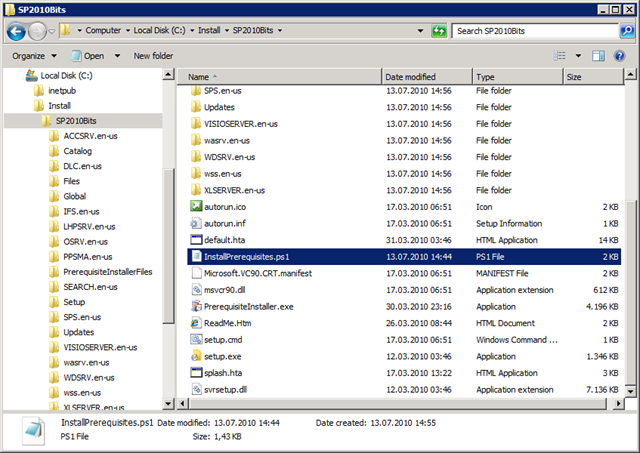This screenshot has height=453, width=640.
Task: Open recent pages dropdown beside Forward button
Action: (x=52, y=31)
